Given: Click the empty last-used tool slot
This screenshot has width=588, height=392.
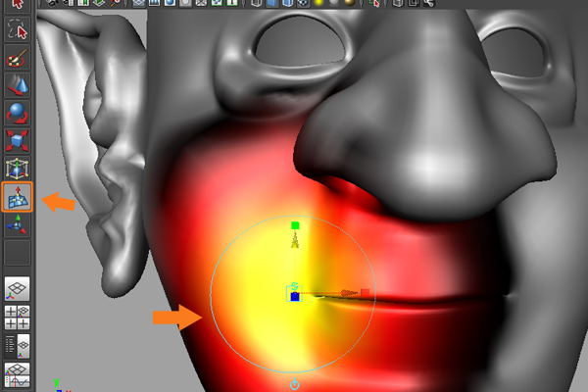Looking at the screenshot, I should [x=18, y=253].
